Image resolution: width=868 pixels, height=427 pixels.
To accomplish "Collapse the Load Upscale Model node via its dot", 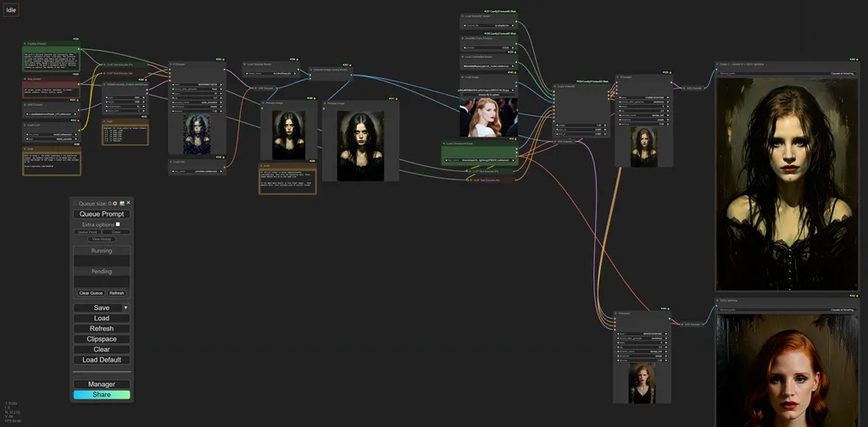I will (x=245, y=64).
